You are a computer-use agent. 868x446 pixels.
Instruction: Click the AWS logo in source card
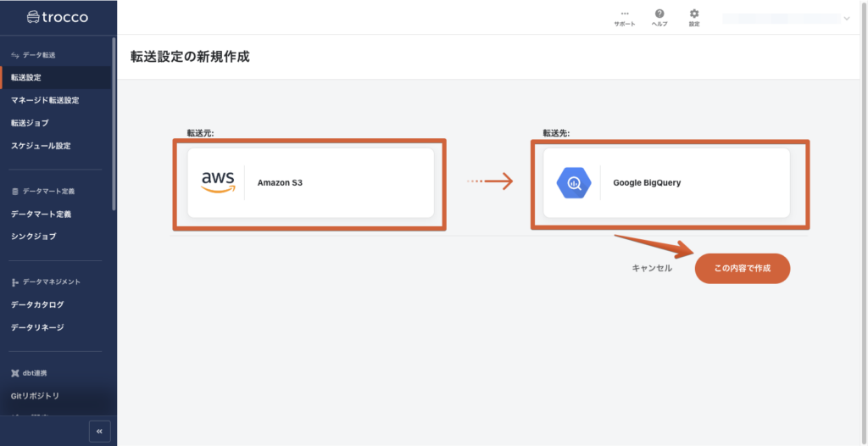(x=218, y=182)
